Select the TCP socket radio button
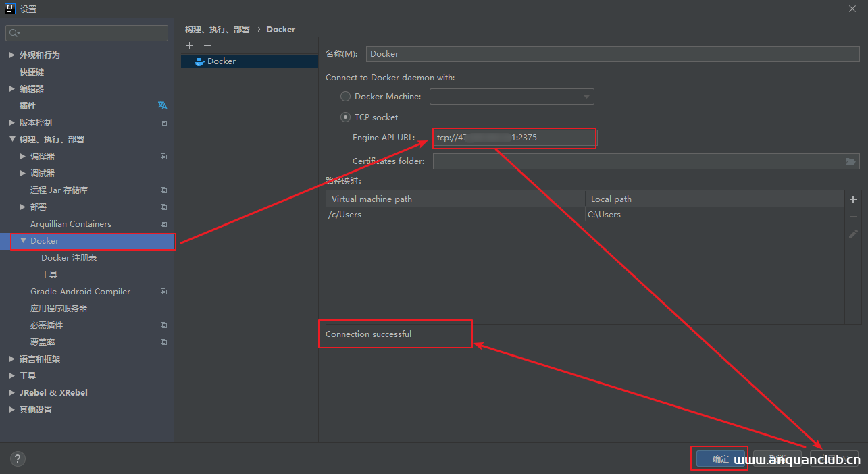Viewport: 868px width, 474px height. [x=345, y=117]
